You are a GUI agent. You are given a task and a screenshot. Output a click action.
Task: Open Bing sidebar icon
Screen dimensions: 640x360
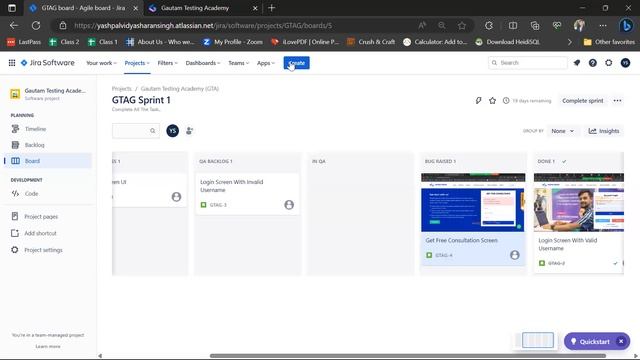(x=626, y=25)
